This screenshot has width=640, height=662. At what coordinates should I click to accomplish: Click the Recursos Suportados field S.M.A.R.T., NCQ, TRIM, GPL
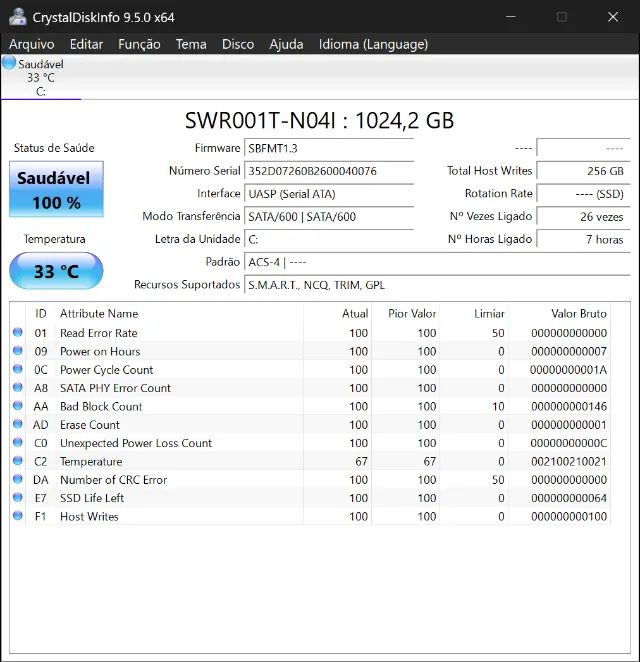point(437,285)
